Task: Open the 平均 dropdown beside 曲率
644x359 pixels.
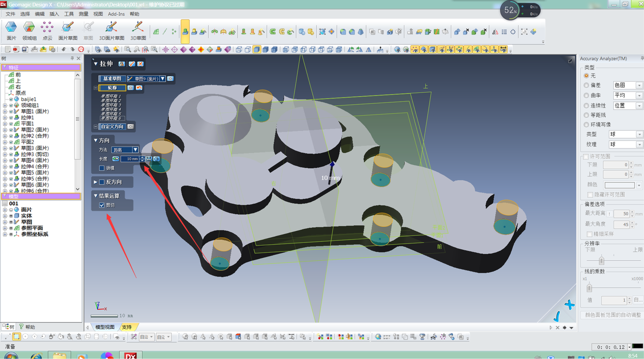Action: (x=628, y=95)
